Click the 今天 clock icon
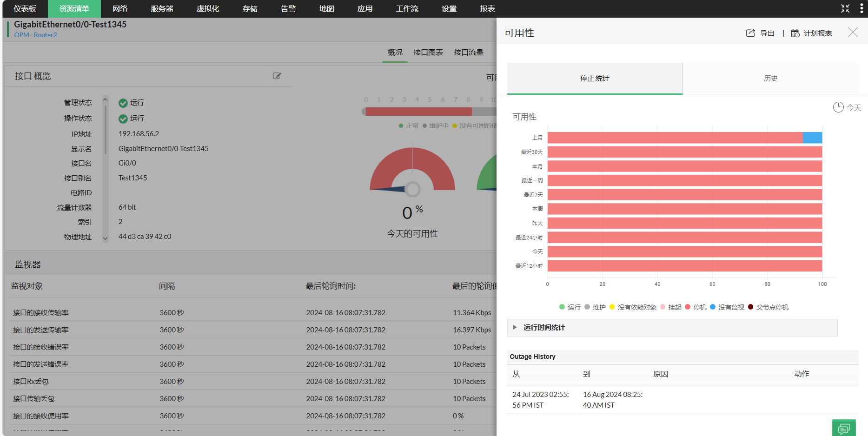Image resolution: width=868 pixels, height=436 pixels. [838, 107]
